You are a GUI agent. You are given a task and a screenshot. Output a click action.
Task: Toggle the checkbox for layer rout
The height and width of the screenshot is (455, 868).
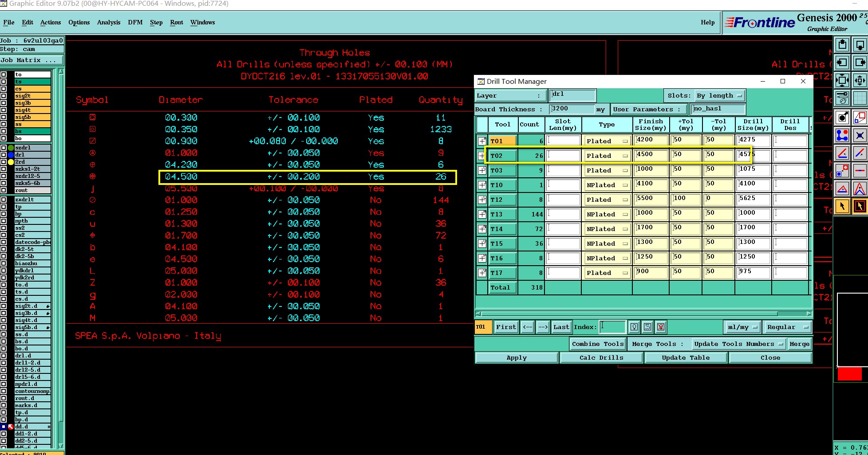pos(4,190)
